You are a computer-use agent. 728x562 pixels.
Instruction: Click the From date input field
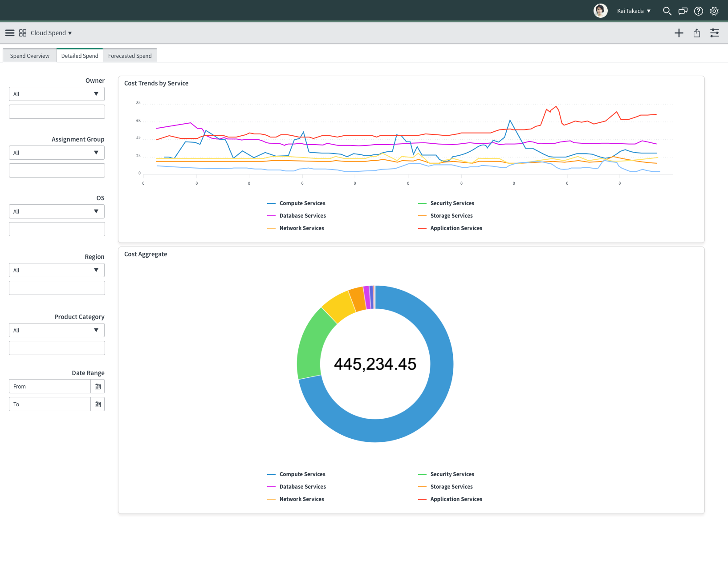pos(50,386)
